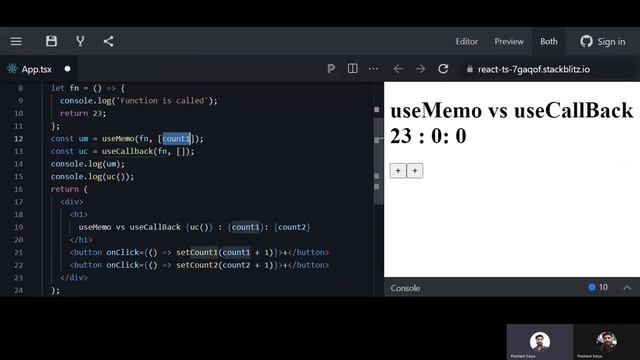Screen dimensions: 640x360
Task: Click the console message count 10
Action: (598, 288)
